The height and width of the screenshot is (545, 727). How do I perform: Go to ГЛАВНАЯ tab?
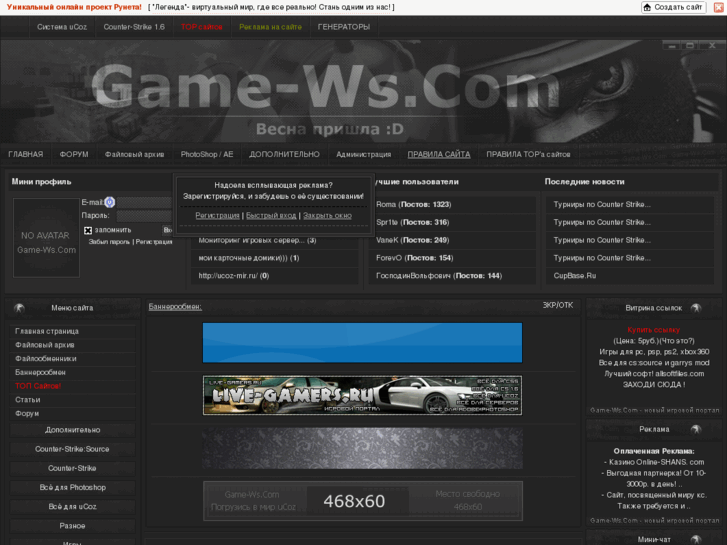[26, 154]
